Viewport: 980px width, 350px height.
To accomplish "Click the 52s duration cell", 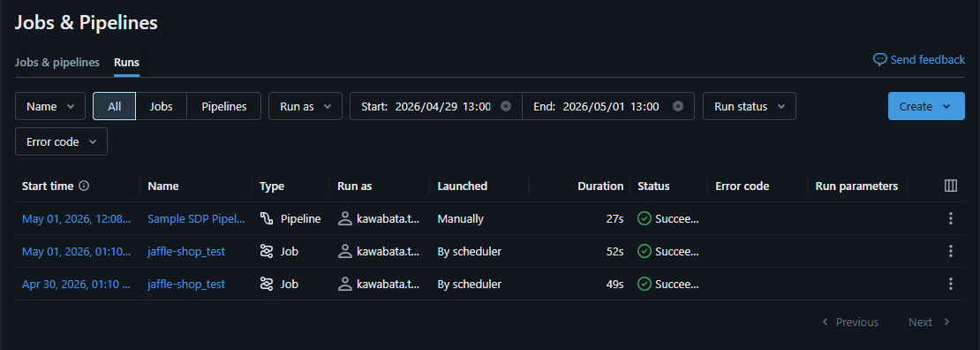I will (614, 251).
